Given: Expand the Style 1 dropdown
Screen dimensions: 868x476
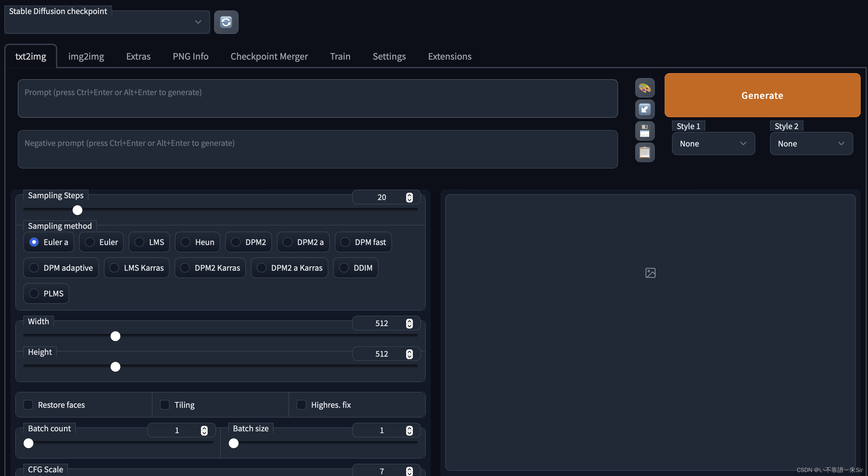Looking at the screenshot, I should coord(713,144).
